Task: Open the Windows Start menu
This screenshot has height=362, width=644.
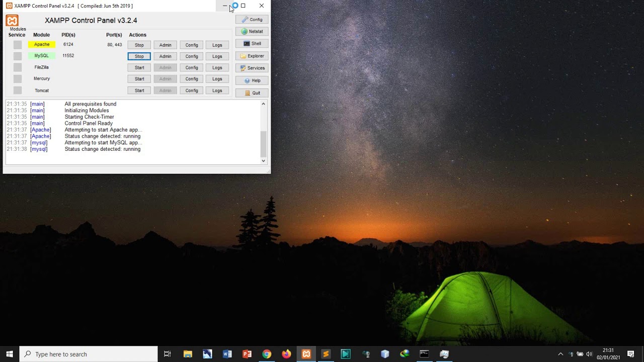Action: pyautogui.click(x=10, y=354)
